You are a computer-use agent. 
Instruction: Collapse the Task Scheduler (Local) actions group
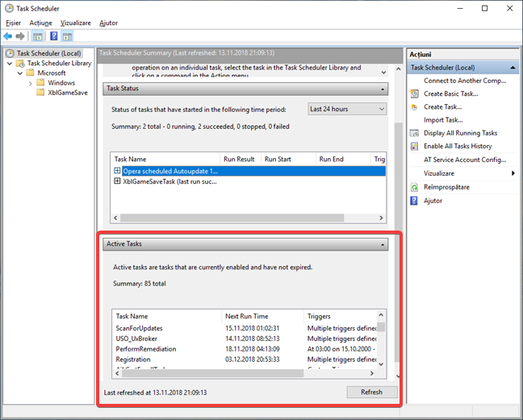[513, 68]
